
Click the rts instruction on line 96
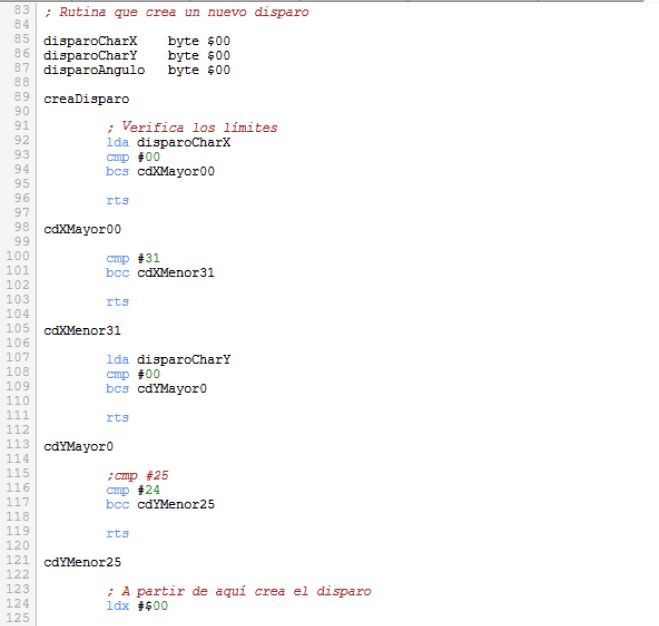point(117,200)
